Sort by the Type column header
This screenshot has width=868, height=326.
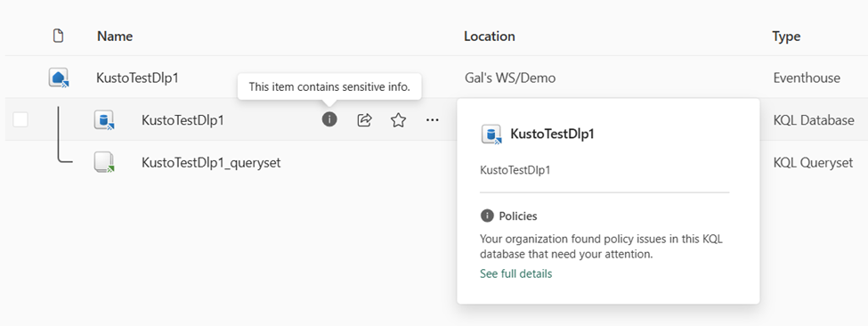[x=786, y=37]
